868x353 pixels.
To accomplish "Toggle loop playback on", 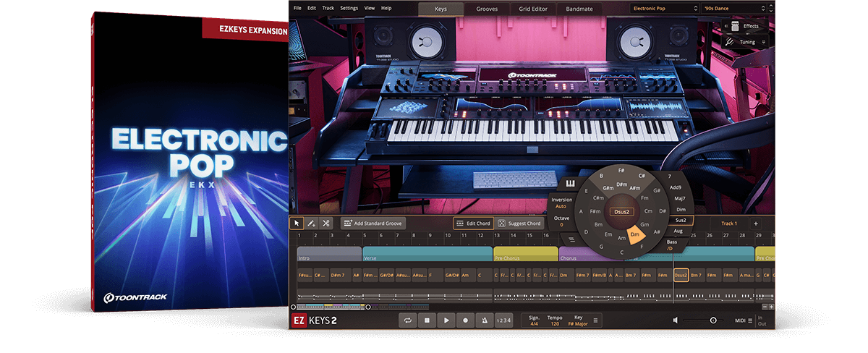I will click(x=409, y=320).
